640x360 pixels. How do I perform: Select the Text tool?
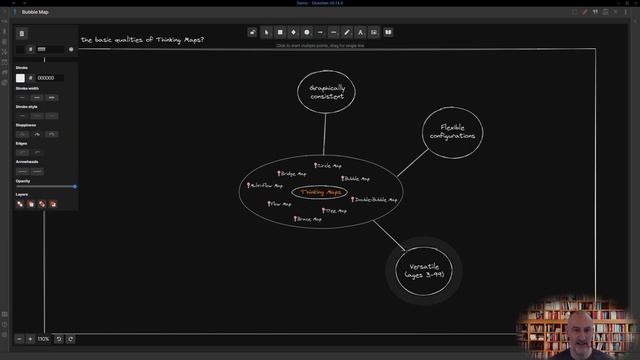tap(360, 32)
